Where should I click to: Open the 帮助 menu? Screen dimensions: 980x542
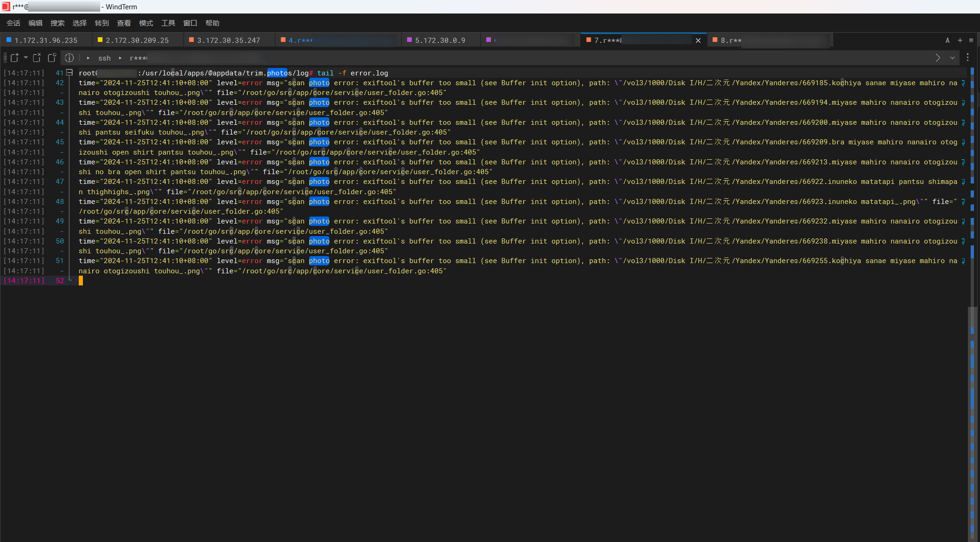tap(212, 23)
